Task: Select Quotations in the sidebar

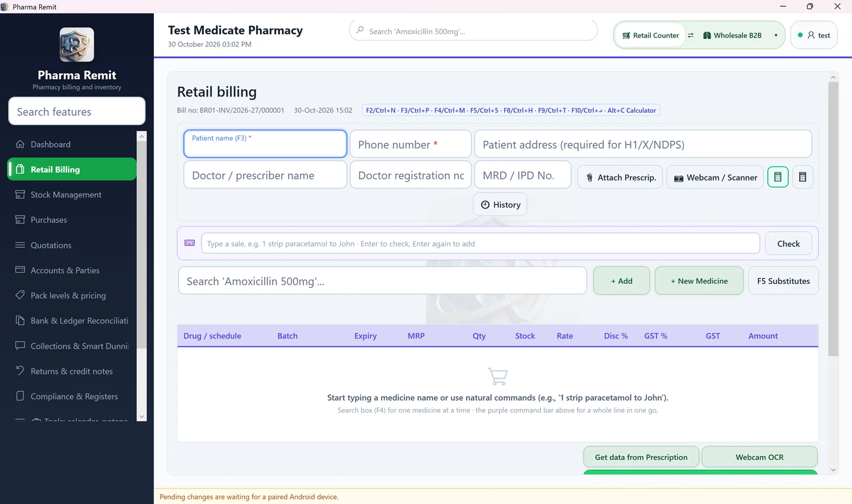Action: coord(72,245)
